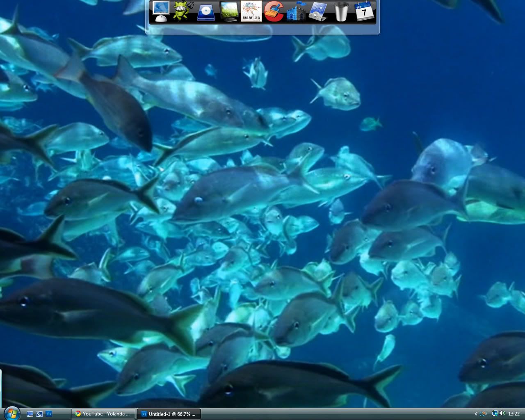Expand hidden system tray icons arrow

click(x=476, y=414)
